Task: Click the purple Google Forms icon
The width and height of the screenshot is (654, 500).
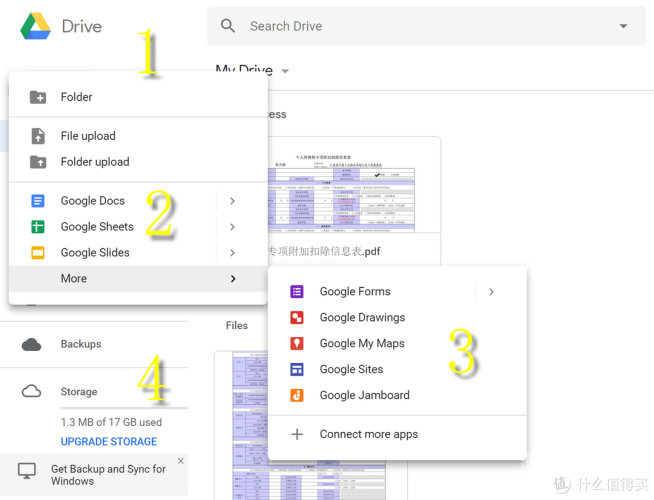Action: [x=297, y=291]
